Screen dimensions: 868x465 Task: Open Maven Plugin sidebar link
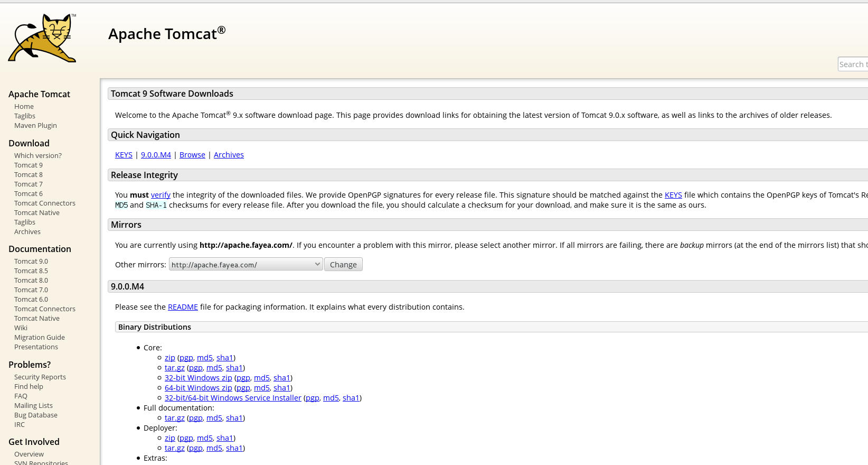[35, 125]
